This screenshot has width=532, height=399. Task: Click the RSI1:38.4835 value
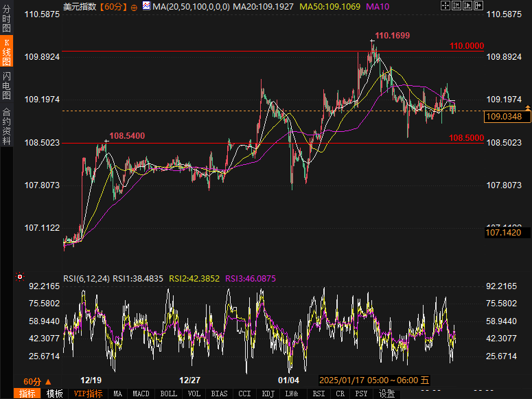click(x=138, y=279)
